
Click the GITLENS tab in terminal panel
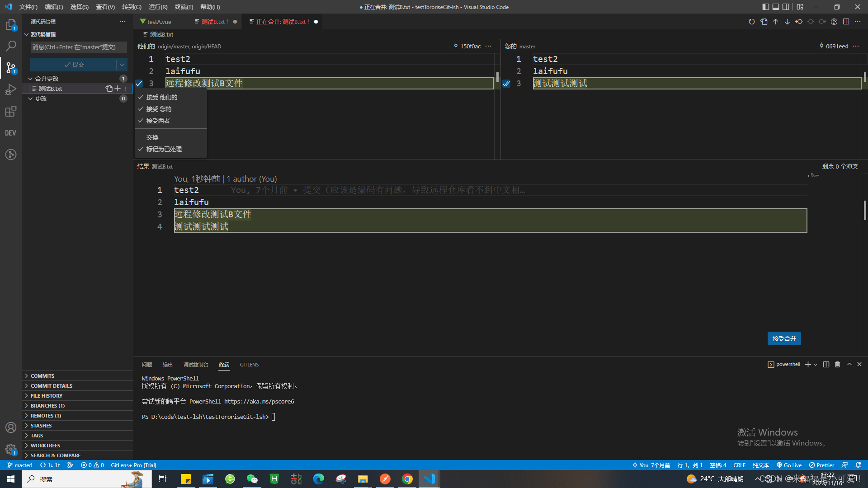click(x=249, y=364)
